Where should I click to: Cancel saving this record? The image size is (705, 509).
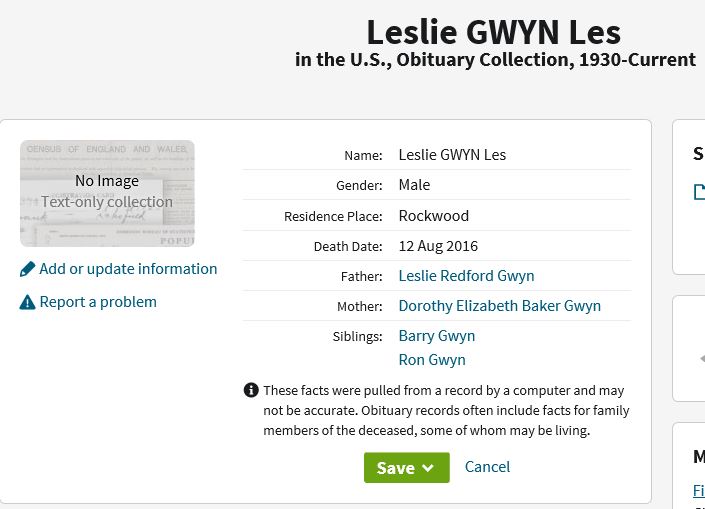pyautogui.click(x=487, y=467)
